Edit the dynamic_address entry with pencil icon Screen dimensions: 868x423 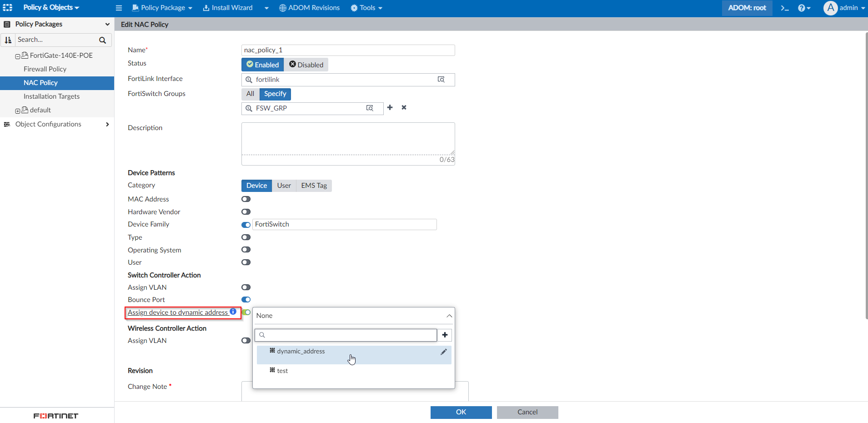[x=444, y=352]
